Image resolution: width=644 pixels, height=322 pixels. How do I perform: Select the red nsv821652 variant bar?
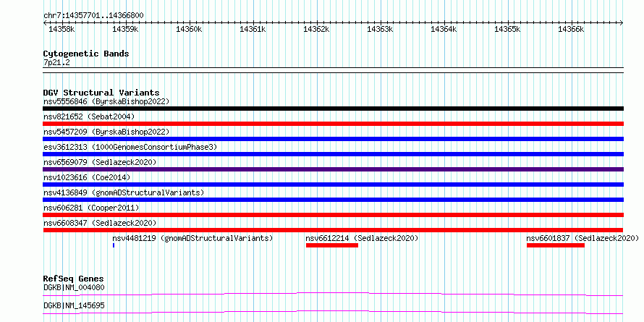point(333,124)
